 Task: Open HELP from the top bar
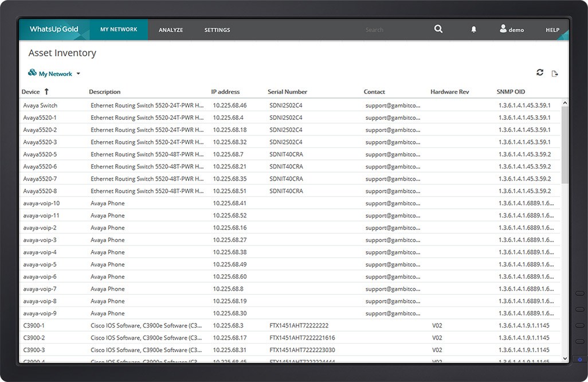coord(551,29)
